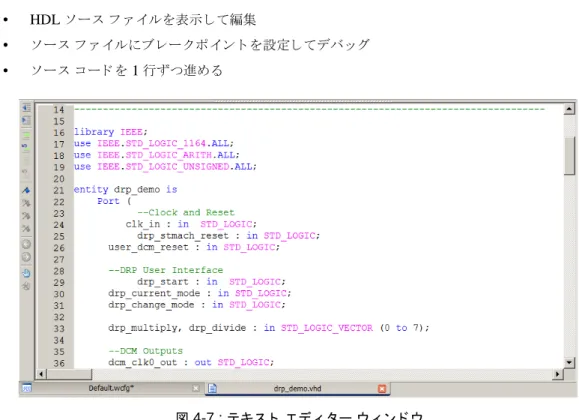
Task: Toggle breakpoint using the blue hand icon
Action: [x=26, y=273]
